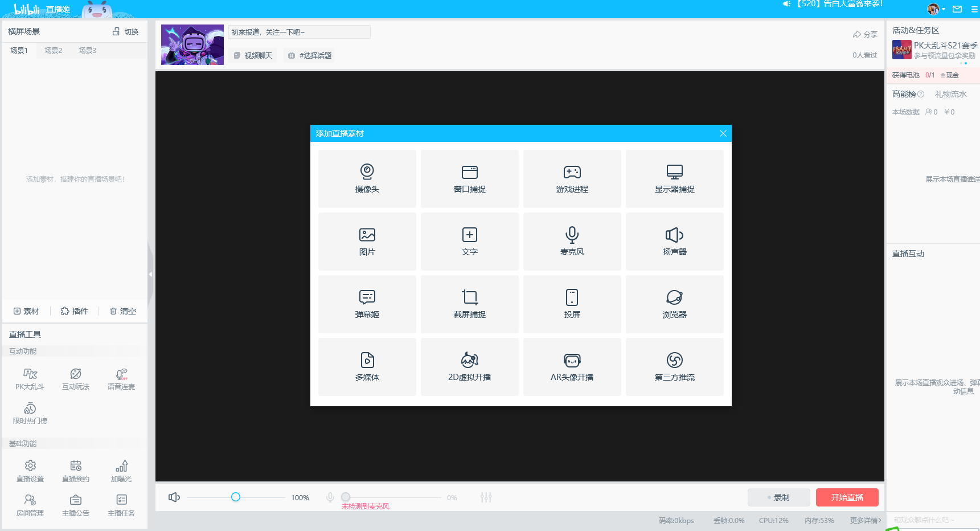Viewport: 980px width, 531px height.
Task: Click the 录制 record button
Action: (x=778, y=497)
